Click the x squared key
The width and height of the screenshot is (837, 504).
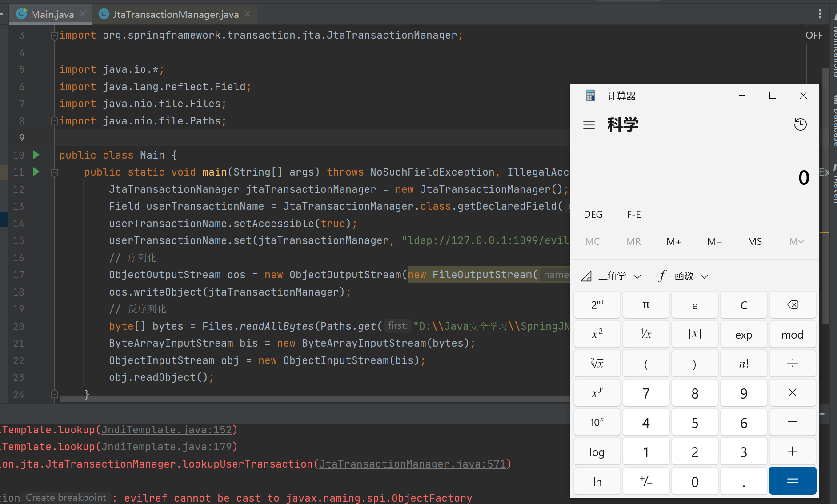[x=597, y=334]
